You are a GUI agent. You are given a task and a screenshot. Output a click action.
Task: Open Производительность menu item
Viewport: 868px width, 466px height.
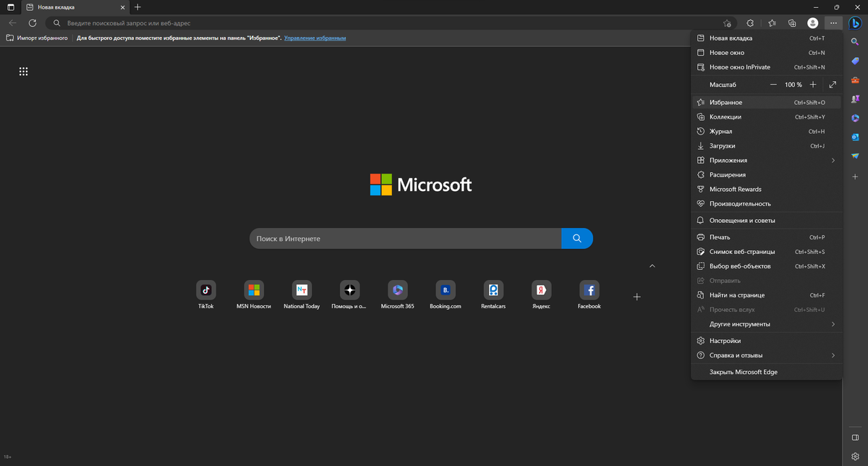(x=767, y=204)
